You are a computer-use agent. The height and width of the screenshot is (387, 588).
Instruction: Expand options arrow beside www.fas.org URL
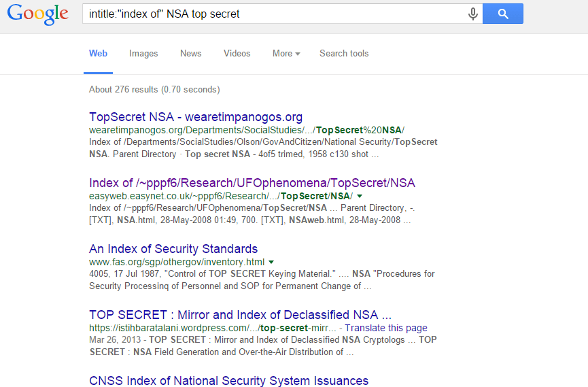click(x=271, y=262)
